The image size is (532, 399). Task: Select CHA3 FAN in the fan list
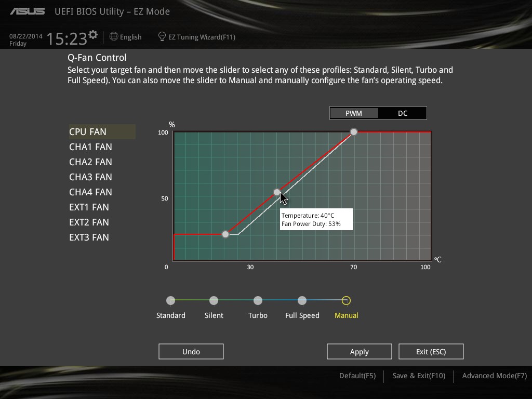pyautogui.click(x=90, y=177)
